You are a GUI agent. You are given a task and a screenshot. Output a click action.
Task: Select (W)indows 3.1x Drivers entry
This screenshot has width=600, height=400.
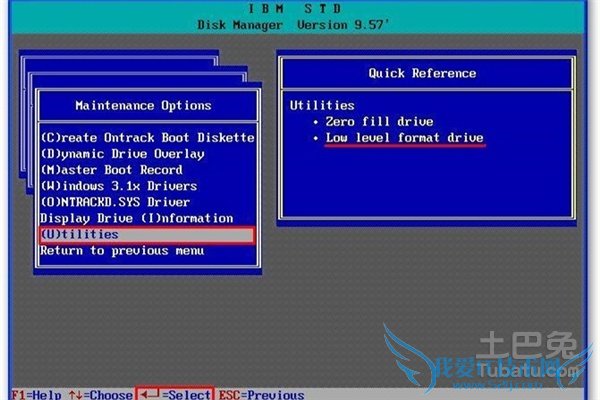coord(119,186)
